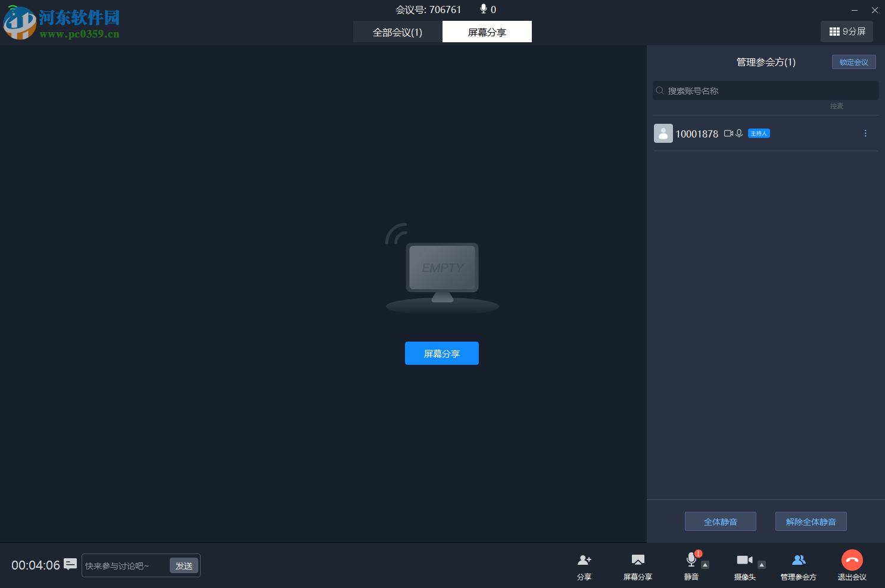Toggle the 静音 microphone icon
This screenshot has width=885, height=588.
(691, 559)
